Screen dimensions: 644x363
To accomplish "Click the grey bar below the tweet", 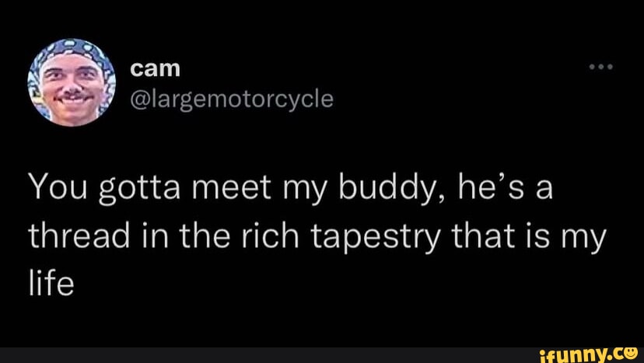I will point(264,353).
